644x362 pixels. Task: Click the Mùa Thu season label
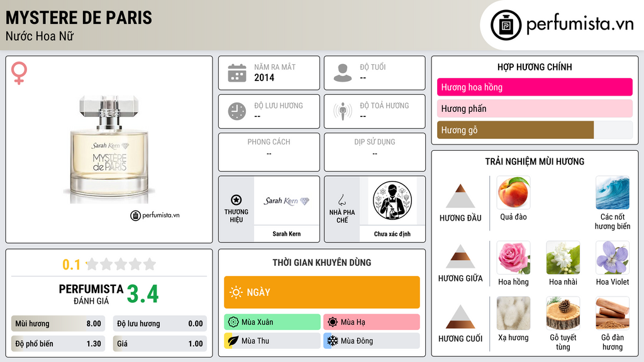pos(255,341)
